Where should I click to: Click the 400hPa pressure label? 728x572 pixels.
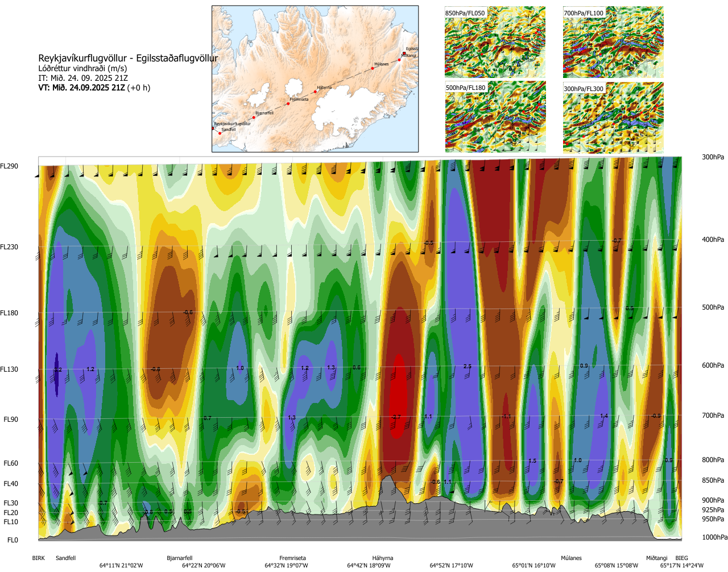click(713, 240)
